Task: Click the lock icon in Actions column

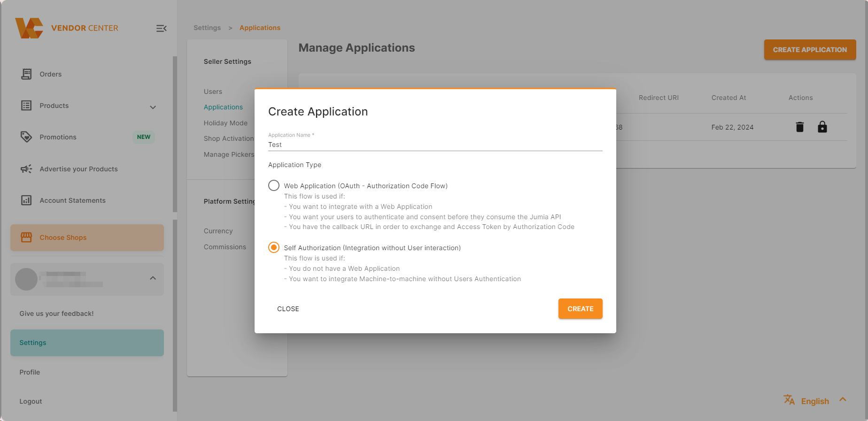Action: 822,127
